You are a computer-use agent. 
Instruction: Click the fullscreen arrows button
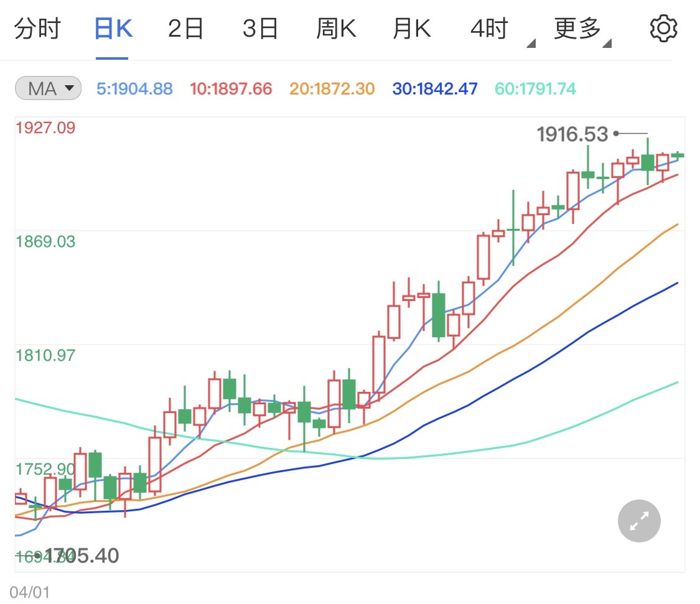[638, 521]
